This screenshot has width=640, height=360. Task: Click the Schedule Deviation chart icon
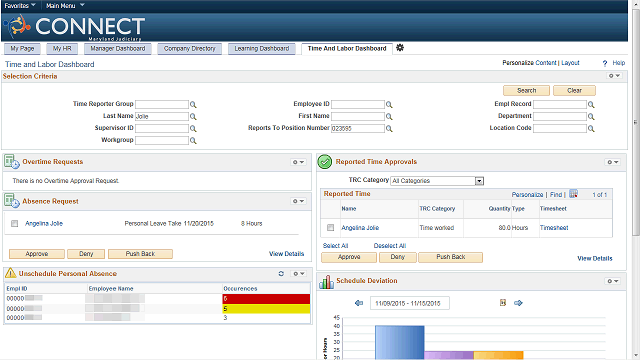327,281
